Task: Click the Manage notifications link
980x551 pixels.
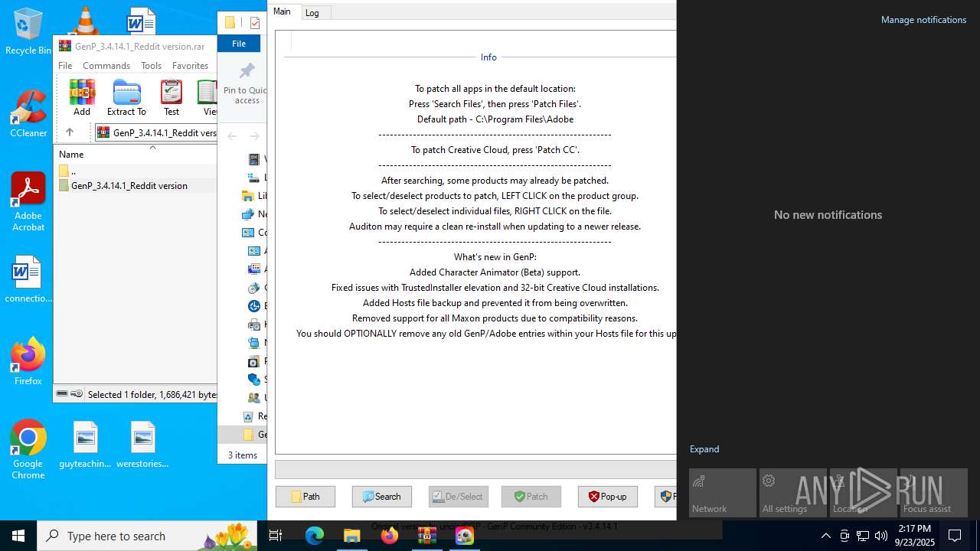Action: (923, 20)
